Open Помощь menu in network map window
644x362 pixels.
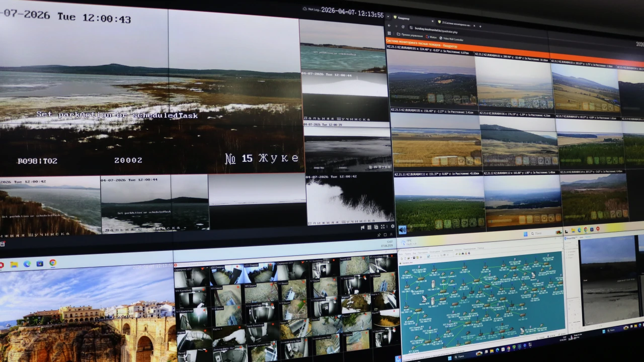pos(480,248)
